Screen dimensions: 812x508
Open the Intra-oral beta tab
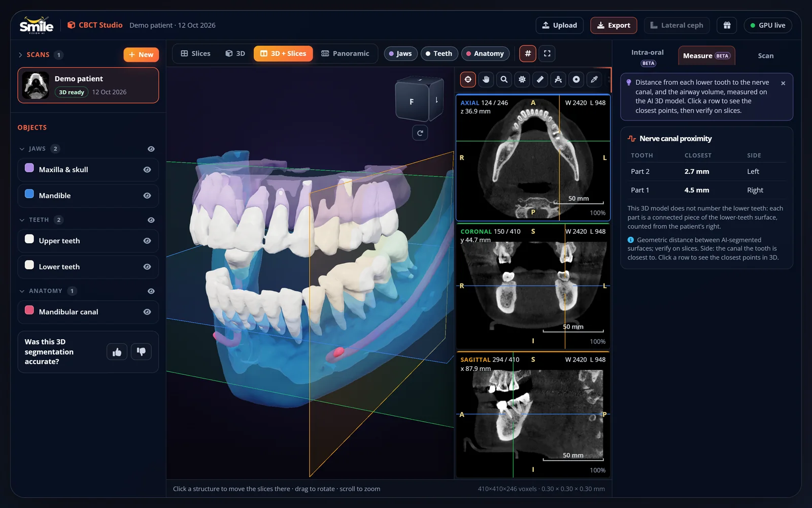[x=648, y=57]
